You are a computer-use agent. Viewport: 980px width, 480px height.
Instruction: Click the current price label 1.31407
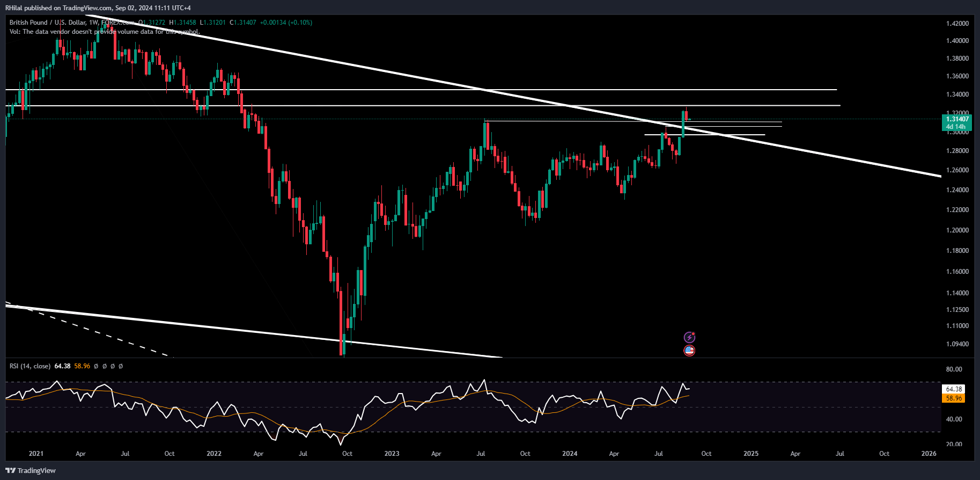click(957, 119)
